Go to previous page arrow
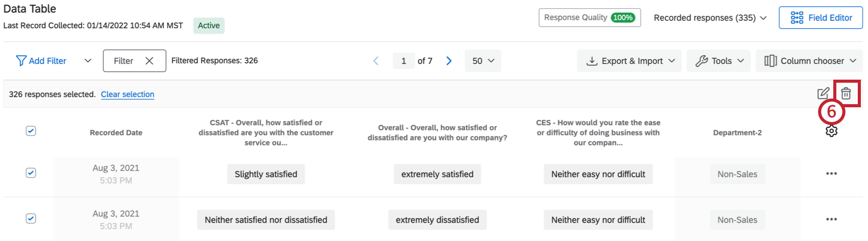Screen dimensions: 868x241 coord(376,61)
